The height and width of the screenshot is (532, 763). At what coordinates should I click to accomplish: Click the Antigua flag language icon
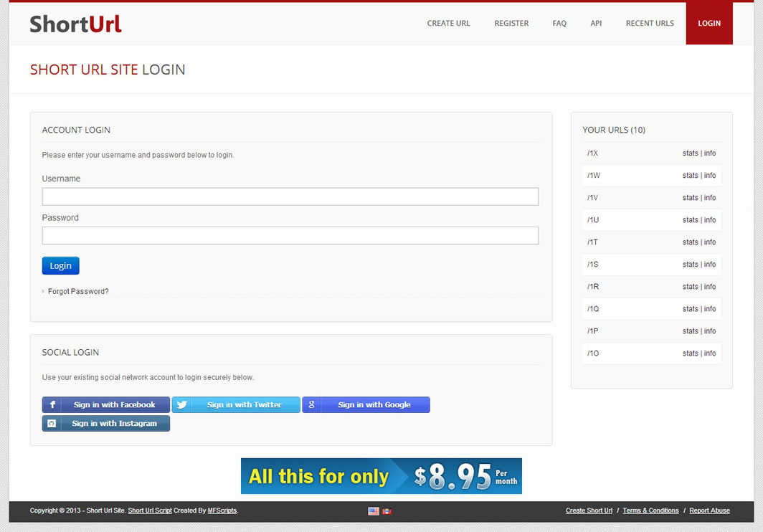click(387, 511)
